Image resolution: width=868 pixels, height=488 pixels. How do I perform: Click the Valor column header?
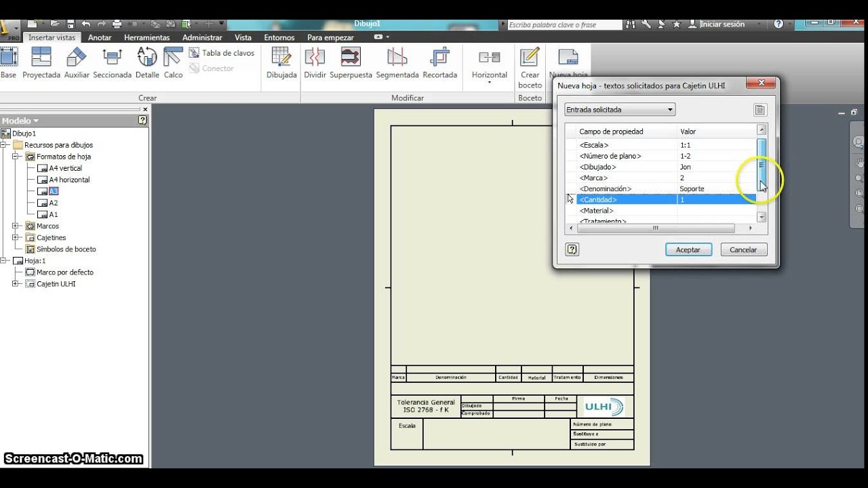tap(716, 131)
